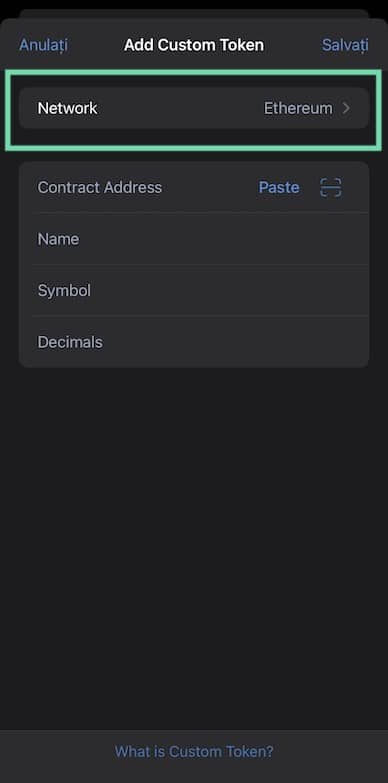Select the Symbol input field
Screen dimensions: 388x783
[194, 291]
